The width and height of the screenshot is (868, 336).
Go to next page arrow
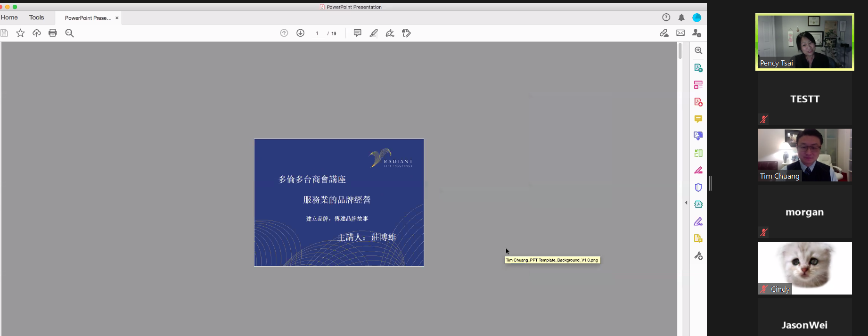300,33
